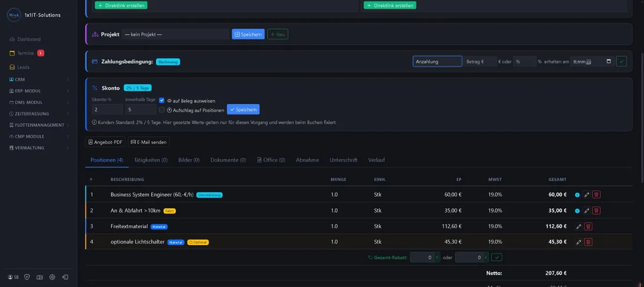This screenshot has width=644, height=287.
Task: Open the Projekt dropdown '— kein Projekt —'
Action: [175, 34]
